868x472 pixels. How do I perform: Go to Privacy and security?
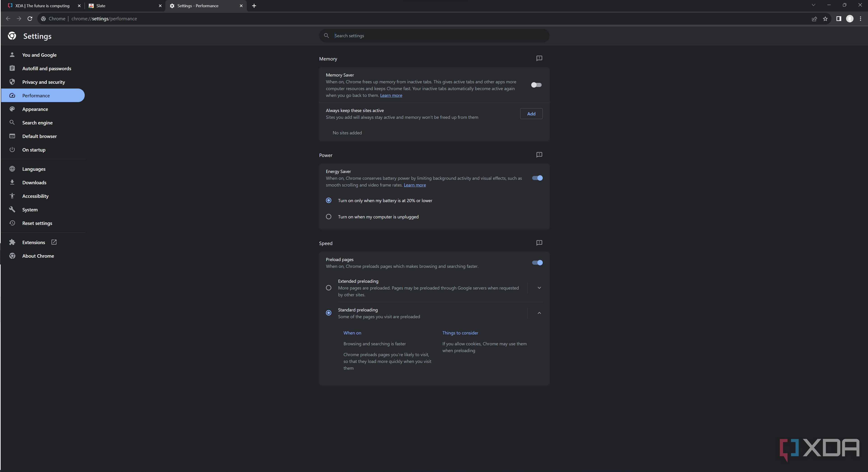point(43,82)
